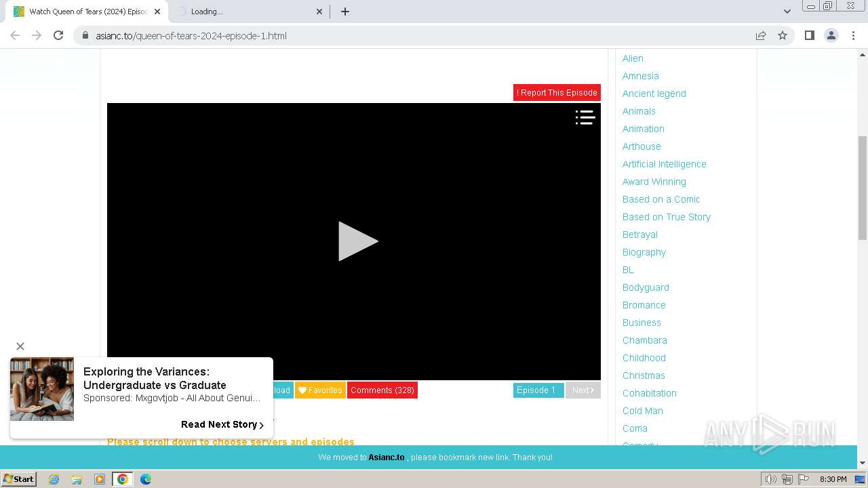The image size is (868, 488).
Task: Select the Bodyguard genre
Action: [646, 287]
